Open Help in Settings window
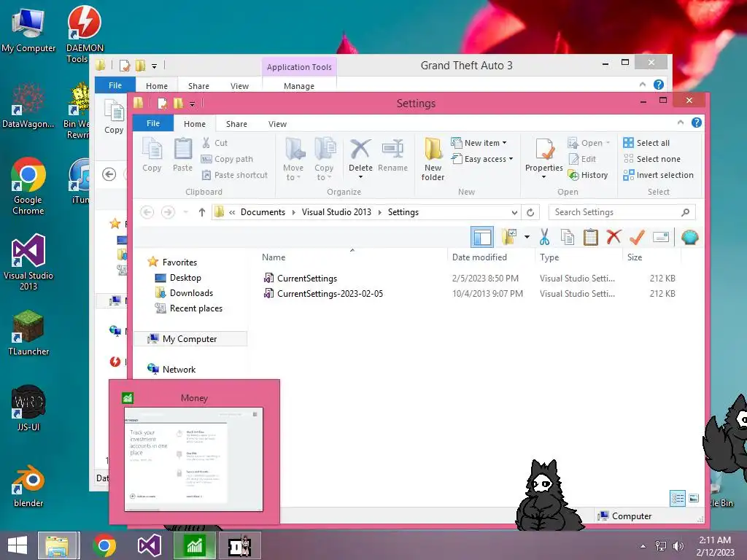 (696, 122)
